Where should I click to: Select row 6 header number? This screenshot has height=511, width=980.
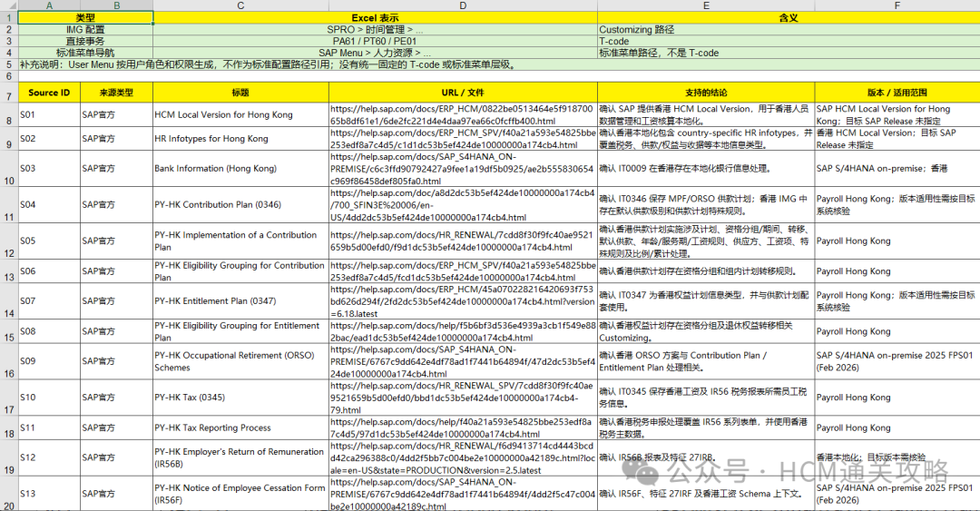pos(9,76)
